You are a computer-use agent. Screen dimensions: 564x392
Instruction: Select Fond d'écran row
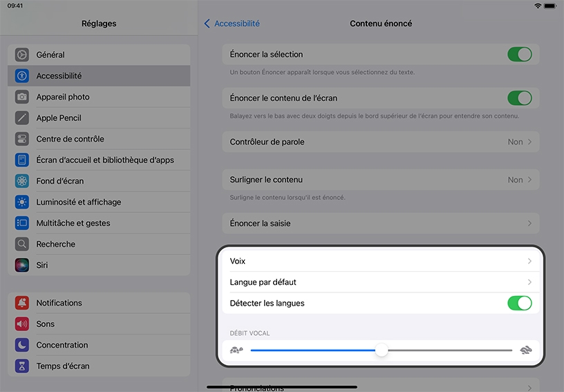[99, 181]
